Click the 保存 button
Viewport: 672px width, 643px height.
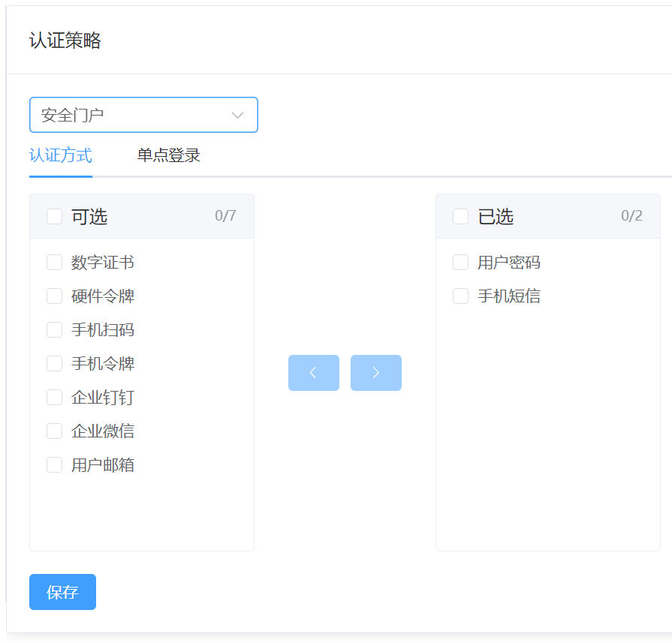[x=62, y=592]
